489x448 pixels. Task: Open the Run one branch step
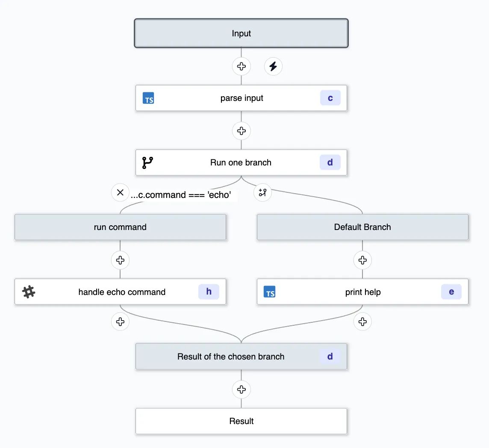[x=241, y=162]
